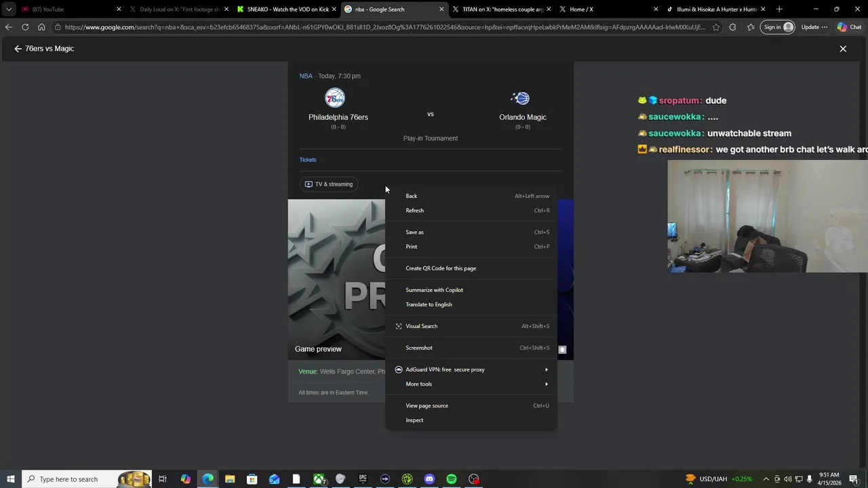Go back with the browser back arrow

tap(9, 27)
